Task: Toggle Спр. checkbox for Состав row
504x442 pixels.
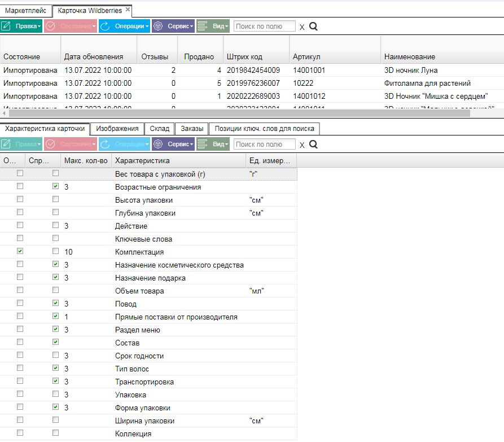Action: pos(56,342)
